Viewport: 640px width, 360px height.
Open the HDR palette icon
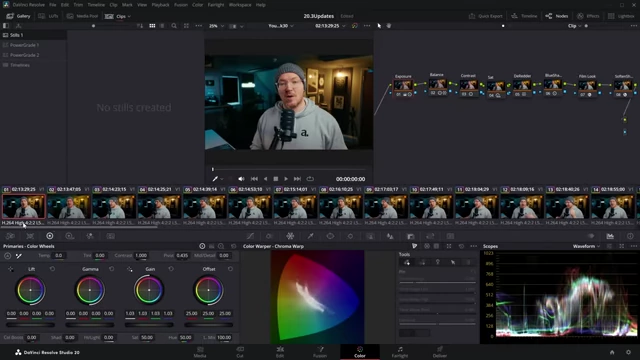coord(69,236)
